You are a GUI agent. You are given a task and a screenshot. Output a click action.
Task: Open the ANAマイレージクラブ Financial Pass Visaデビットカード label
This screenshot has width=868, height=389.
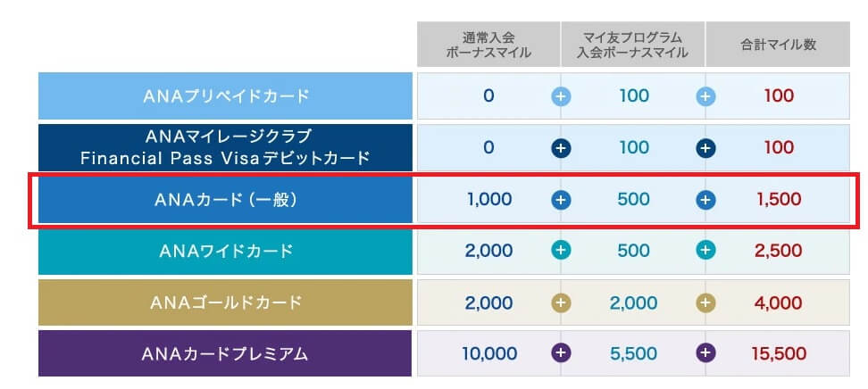click(226, 148)
